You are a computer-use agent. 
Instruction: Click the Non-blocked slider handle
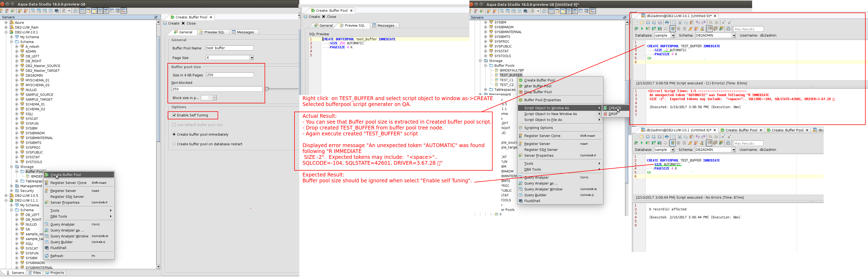[x=266, y=89]
